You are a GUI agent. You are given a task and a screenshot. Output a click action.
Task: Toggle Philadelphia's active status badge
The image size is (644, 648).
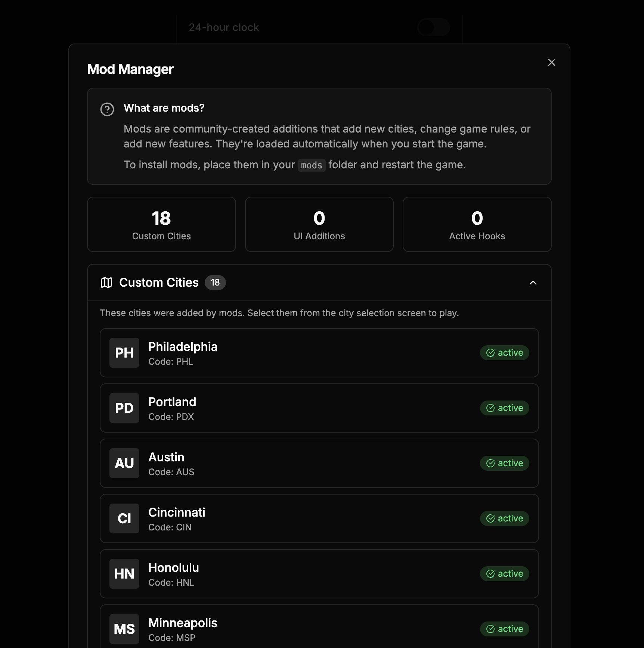tap(505, 353)
